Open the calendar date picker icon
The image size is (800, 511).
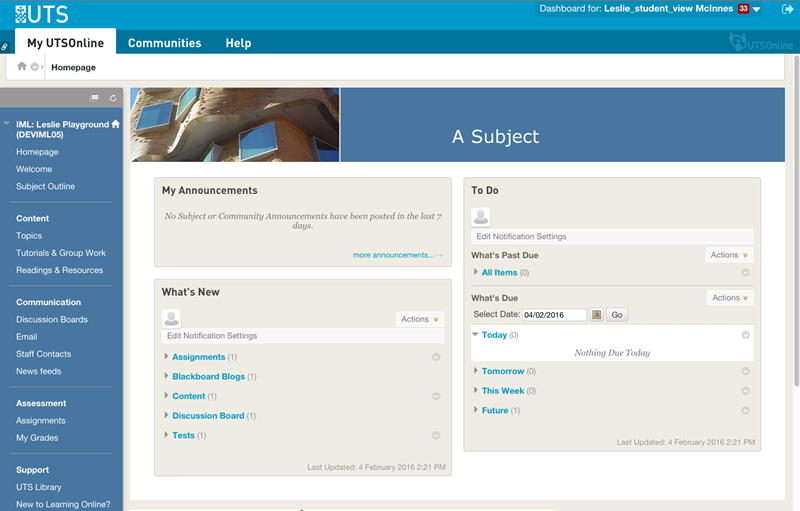coord(597,314)
